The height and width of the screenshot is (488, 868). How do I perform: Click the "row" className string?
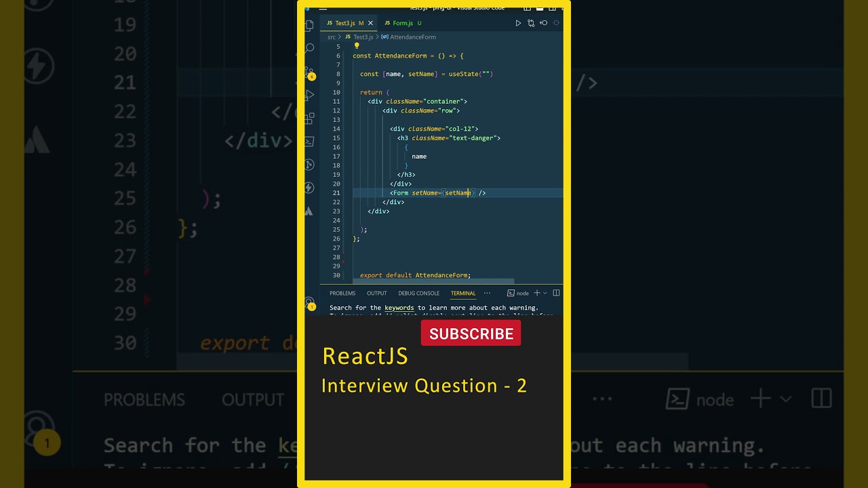click(x=447, y=110)
